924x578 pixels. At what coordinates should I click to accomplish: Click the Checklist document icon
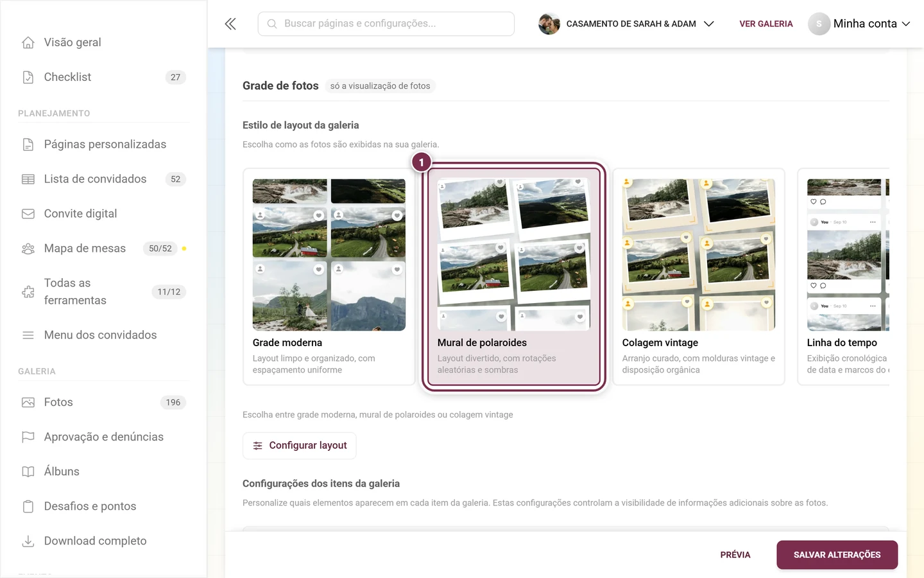(x=28, y=77)
